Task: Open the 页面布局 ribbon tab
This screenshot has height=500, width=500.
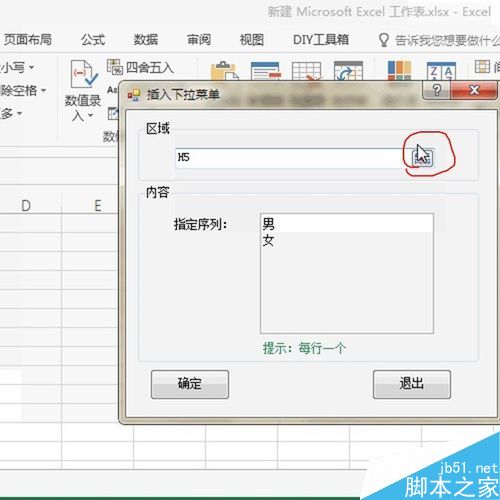Action: pyautogui.click(x=28, y=40)
